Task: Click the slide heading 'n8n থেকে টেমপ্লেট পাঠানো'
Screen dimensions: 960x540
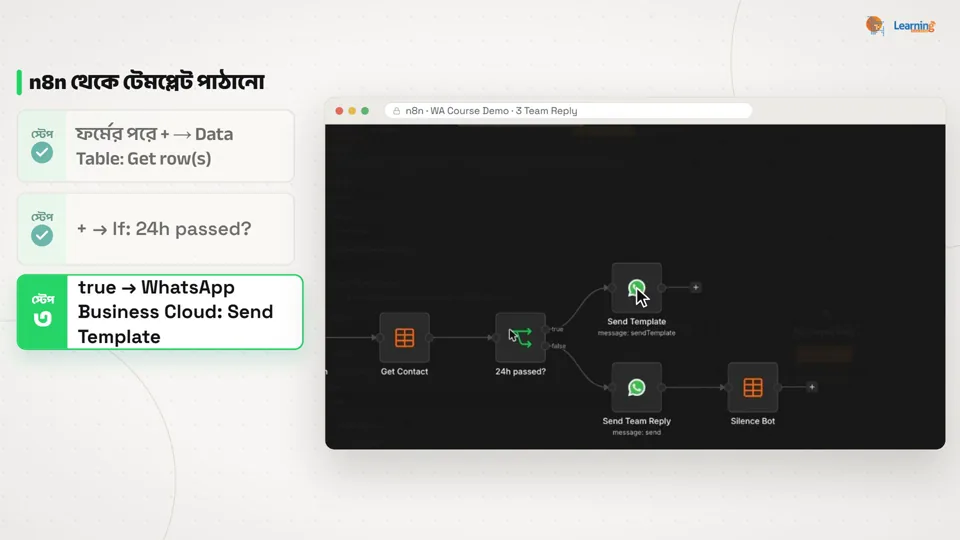Action: point(146,82)
